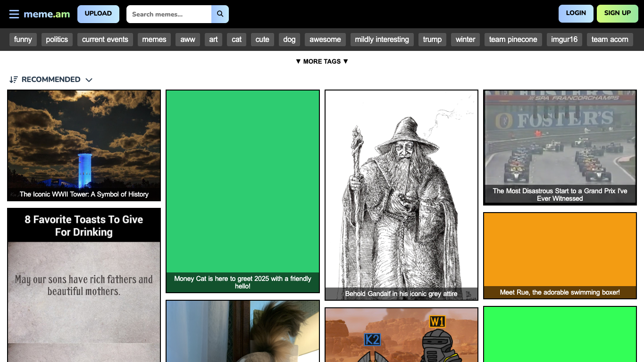Click the Login button
The height and width of the screenshot is (362, 644).
tap(576, 14)
